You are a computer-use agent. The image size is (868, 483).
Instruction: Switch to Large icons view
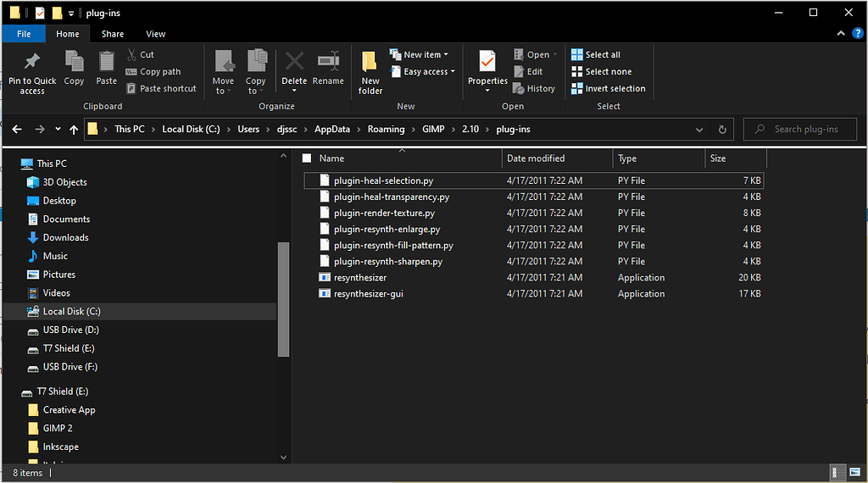855,473
